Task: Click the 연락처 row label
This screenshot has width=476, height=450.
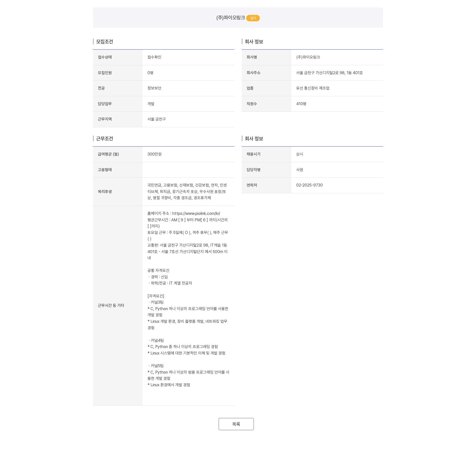Action: [252, 185]
